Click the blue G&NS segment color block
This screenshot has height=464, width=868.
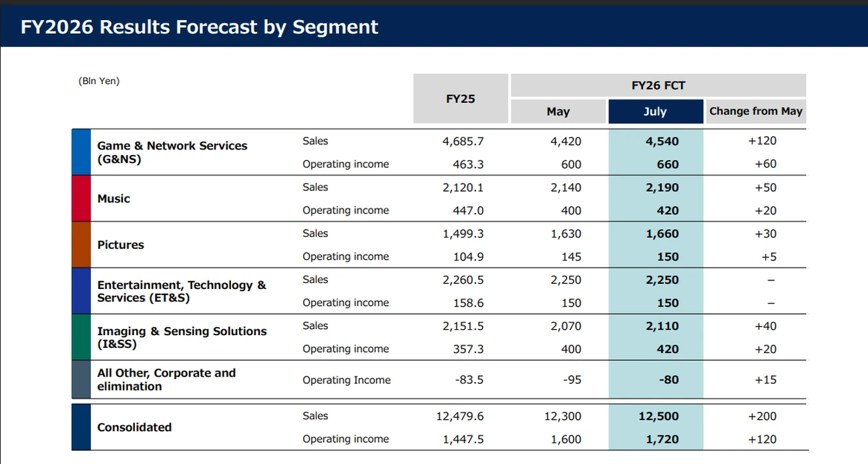click(81, 152)
